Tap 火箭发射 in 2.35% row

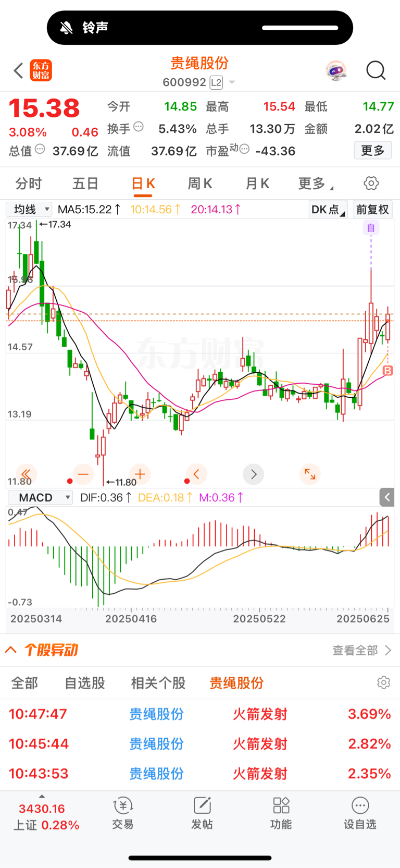click(260, 773)
